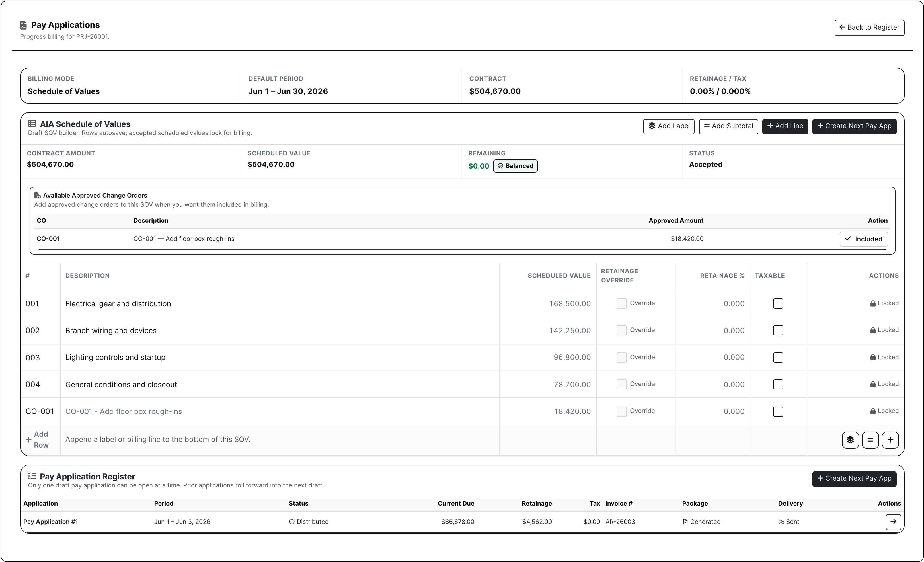Toggle Override checkbox for Branch wiring and devices

click(x=621, y=330)
